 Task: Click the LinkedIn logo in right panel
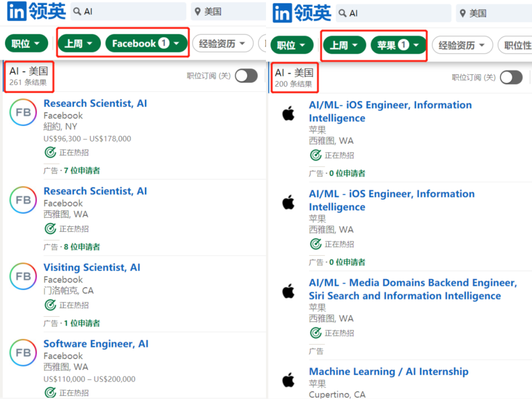[x=282, y=13]
